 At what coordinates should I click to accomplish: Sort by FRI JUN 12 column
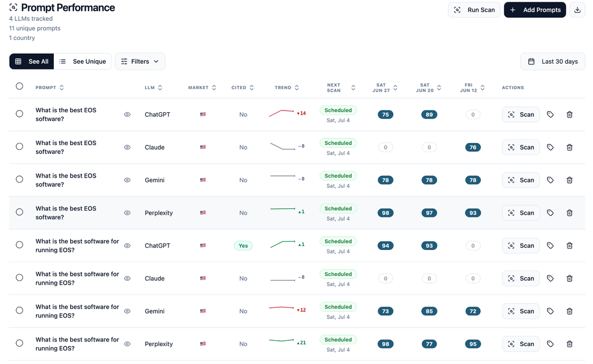point(473,88)
